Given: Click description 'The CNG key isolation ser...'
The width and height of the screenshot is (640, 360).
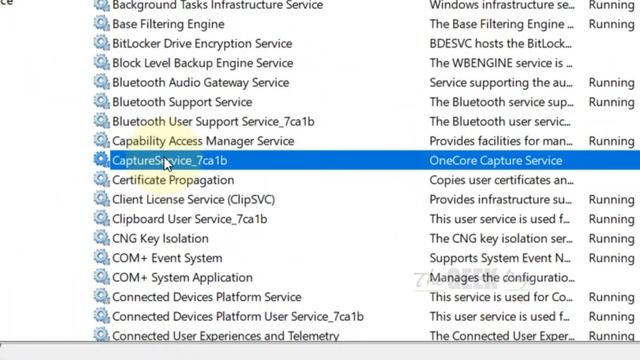Looking at the screenshot, I should point(501,239).
